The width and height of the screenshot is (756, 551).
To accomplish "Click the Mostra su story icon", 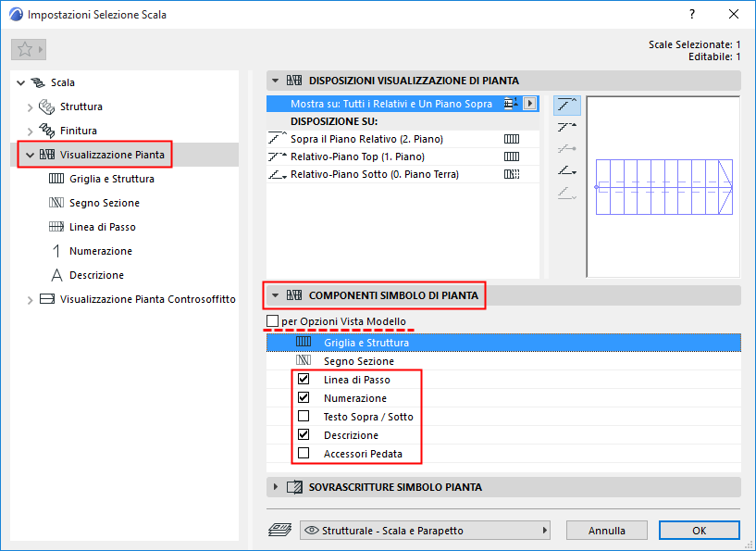I will (511, 103).
